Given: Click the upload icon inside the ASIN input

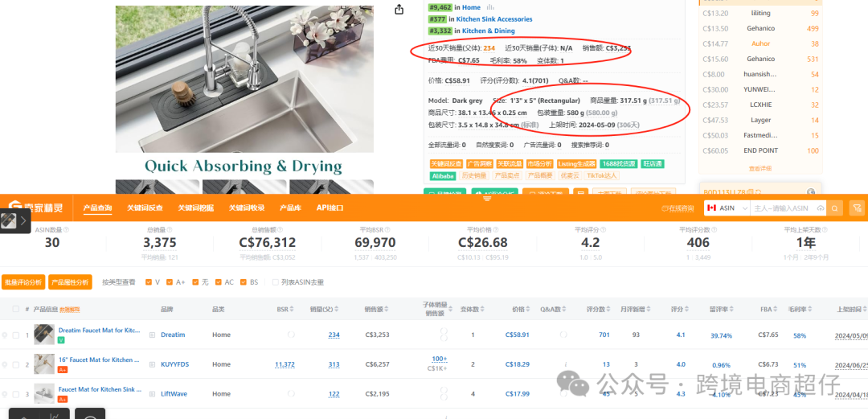Looking at the screenshot, I should pos(821,208).
